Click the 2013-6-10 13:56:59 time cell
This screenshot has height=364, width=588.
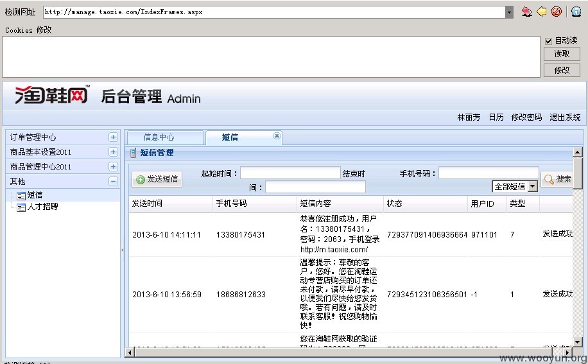tap(167, 295)
